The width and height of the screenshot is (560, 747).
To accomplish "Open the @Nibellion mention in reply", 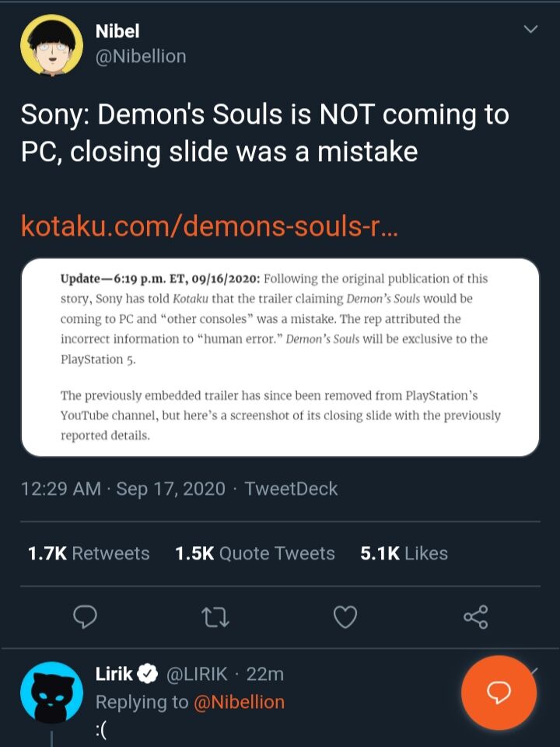I will (238, 702).
